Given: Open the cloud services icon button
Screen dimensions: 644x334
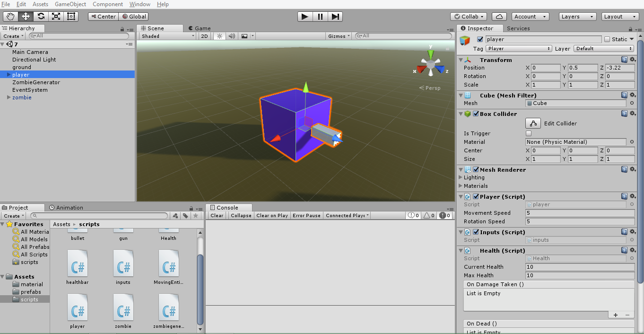Looking at the screenshot, I should [499, 17].
